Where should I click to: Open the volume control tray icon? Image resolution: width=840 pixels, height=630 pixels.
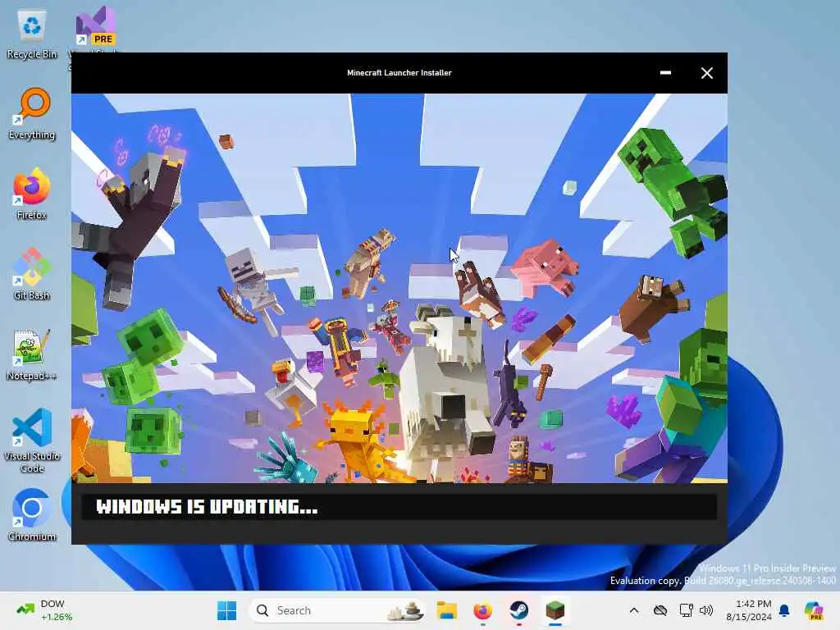706,610
